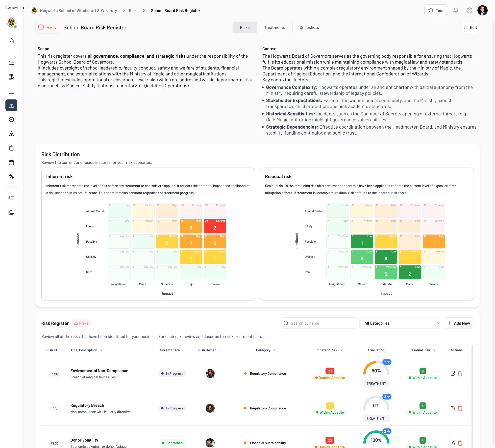Image resolution: width=495 pixels, height=448 pixels.
Task: Toggle the eye badge on Donor Volatility evaluation
Action: (387, 431)
